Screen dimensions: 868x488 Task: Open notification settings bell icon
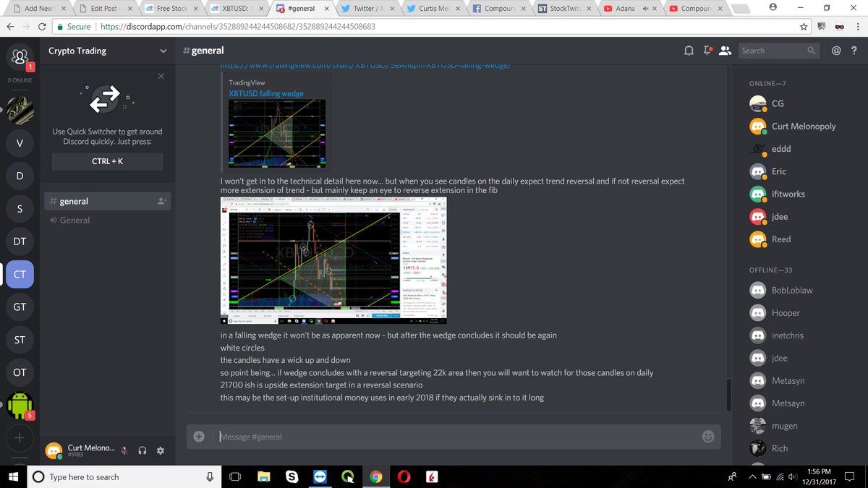click(x=689, y=51)
